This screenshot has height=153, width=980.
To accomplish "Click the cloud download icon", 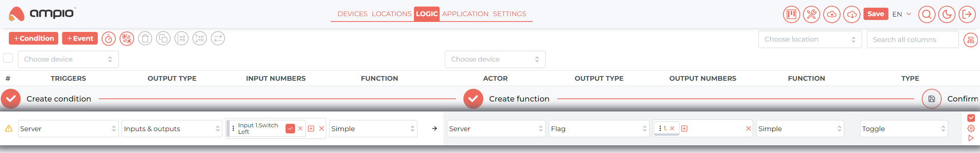I will (852, 15).
